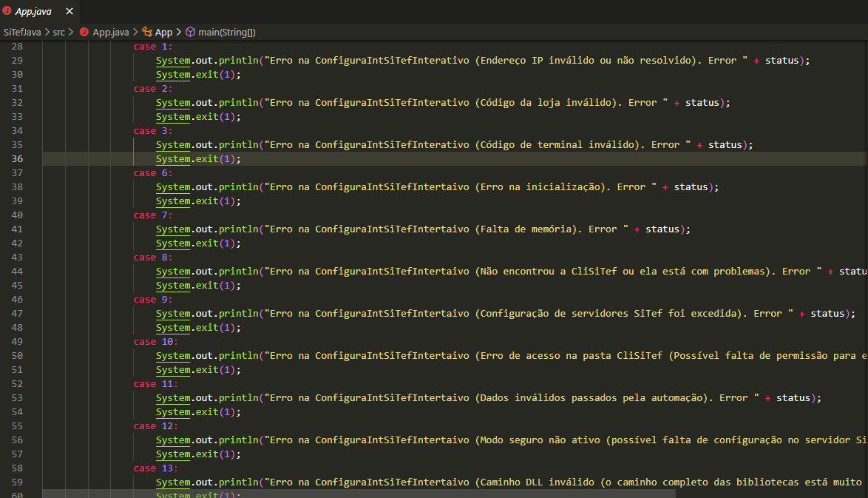This screenshot has height=498, width=868.
Task: Click line number 58 in the gutter
Action: [x=17, y=468]
